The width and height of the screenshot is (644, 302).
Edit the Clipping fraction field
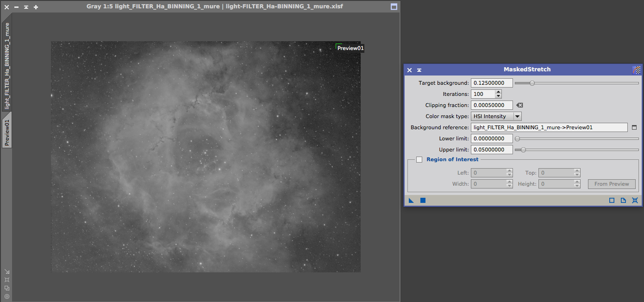[492, 105]
